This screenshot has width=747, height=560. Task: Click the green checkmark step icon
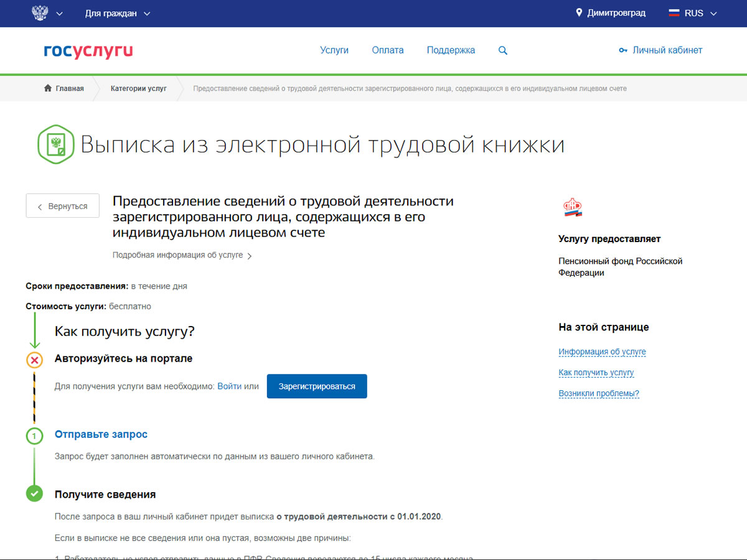pyautogui.click(x=34, y=494)
